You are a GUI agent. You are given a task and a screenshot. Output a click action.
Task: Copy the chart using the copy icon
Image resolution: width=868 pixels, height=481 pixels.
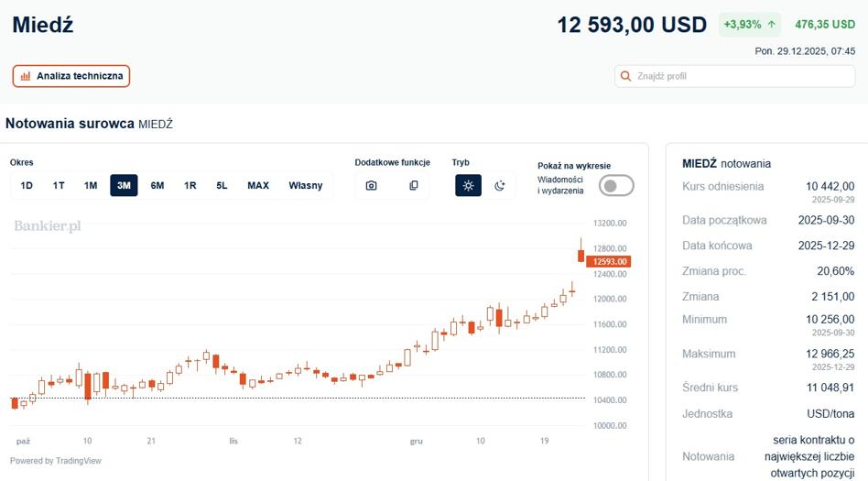[x=414, y=186]
